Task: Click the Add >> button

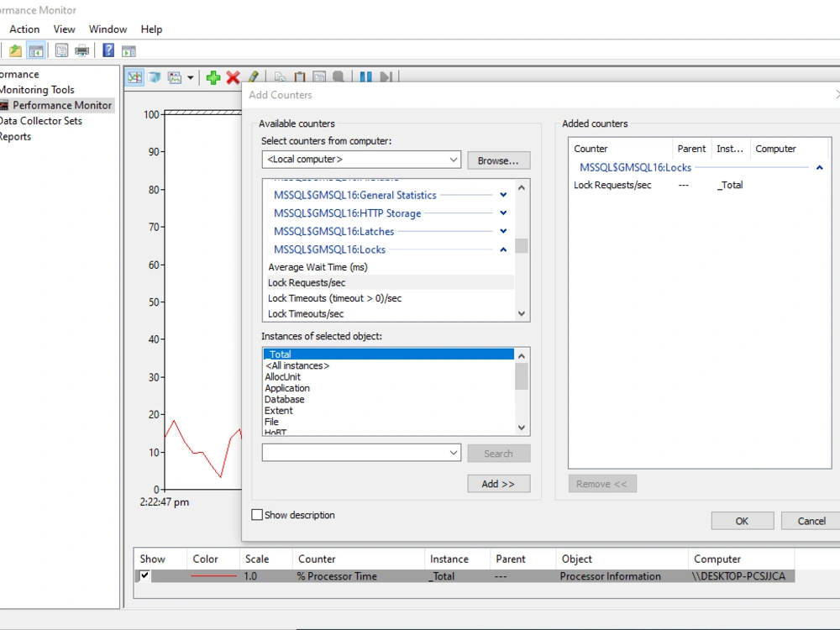Action: (499, 484)
